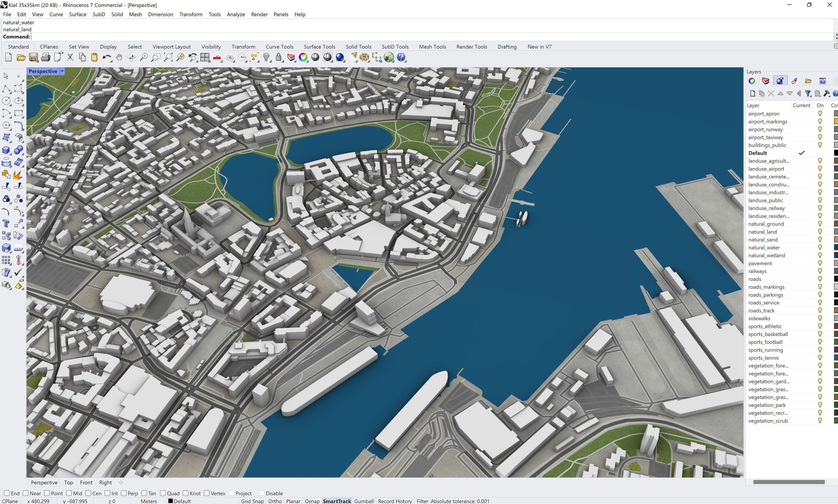Toggle Grid Snap in status bar

(252, 501)
